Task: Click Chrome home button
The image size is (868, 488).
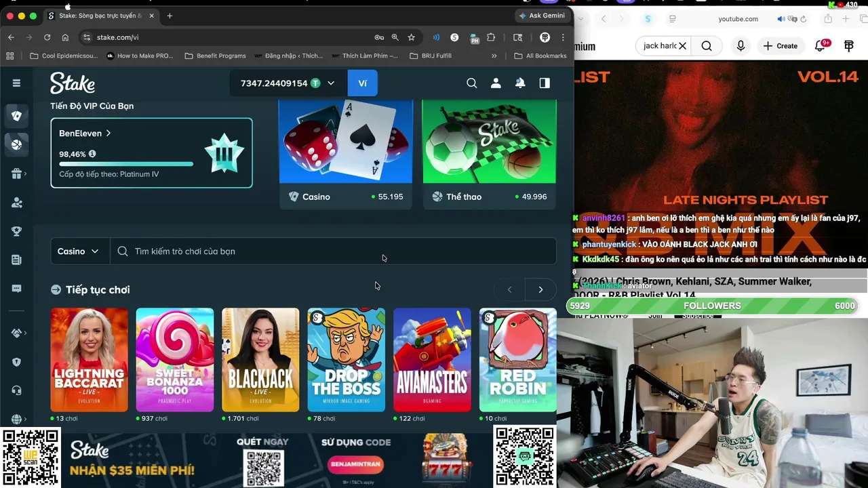Action: (x=65, y=37)
